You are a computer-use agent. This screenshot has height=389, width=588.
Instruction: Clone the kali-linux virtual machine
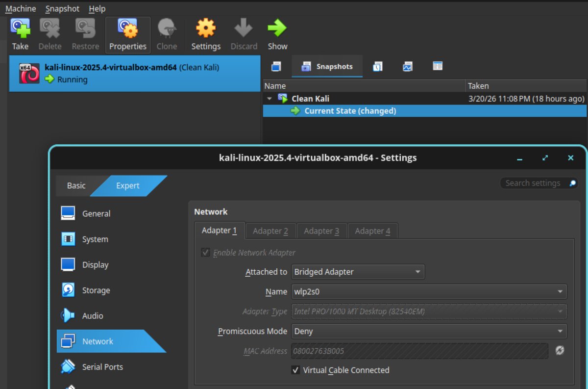(167, 33)
